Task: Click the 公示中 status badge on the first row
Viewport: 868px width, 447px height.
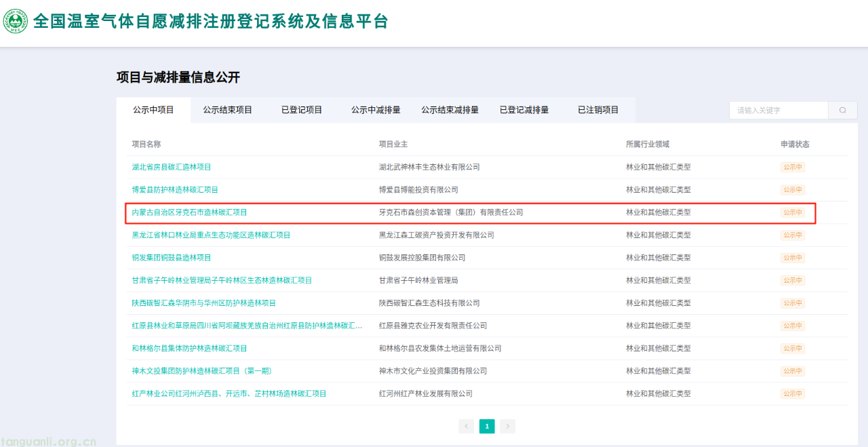Action: [792, 167]
